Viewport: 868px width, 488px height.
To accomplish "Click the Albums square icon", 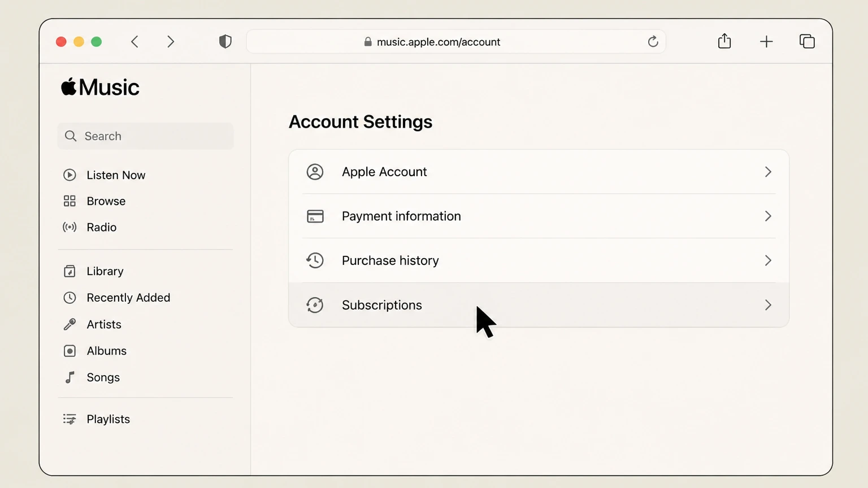I will coord(70,351).
